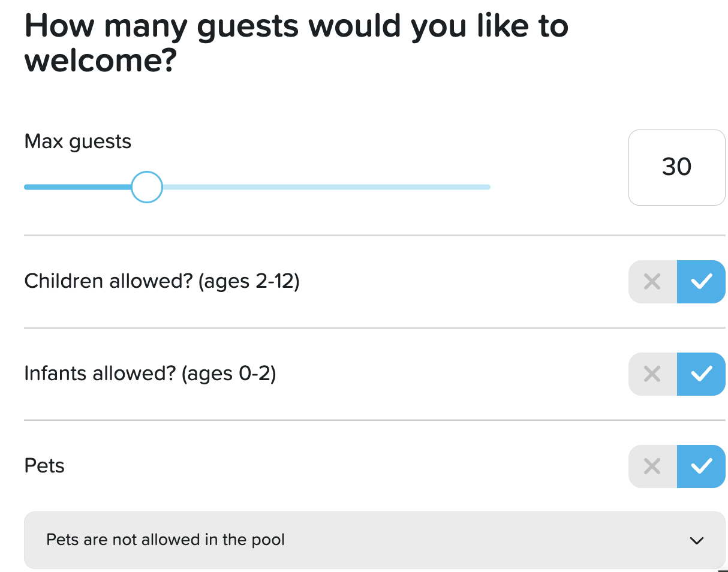Toggle the Pets switch
Viewport: 728px width, 572px height.
click(x=676, y=466)
